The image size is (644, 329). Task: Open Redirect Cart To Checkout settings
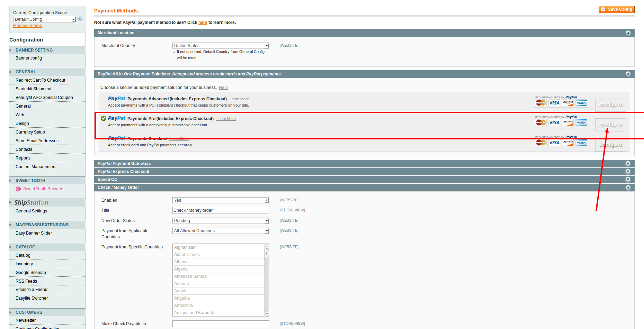coord(40,80)
